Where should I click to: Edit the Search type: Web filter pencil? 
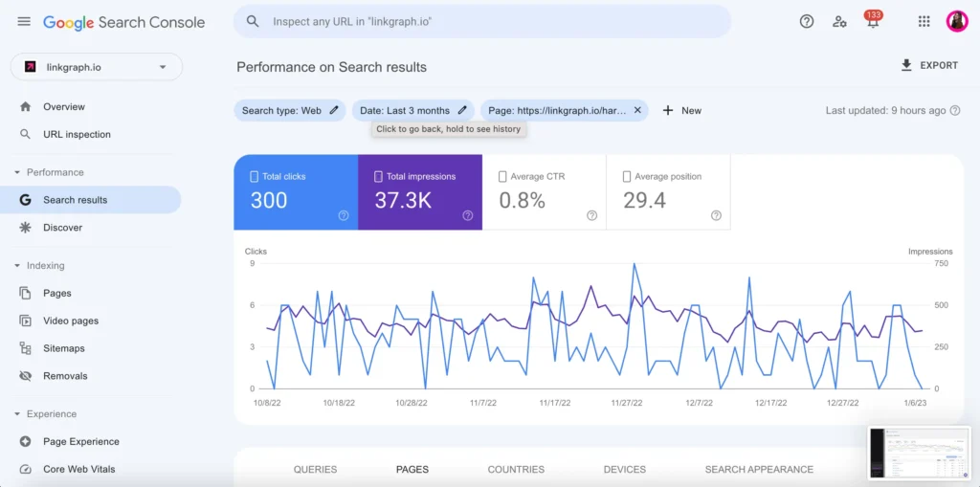[x=334, y=111]
